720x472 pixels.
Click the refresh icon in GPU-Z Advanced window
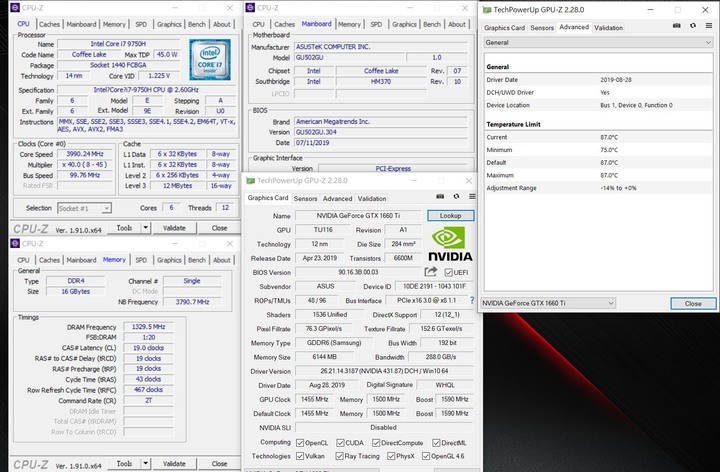pos(693,26)
